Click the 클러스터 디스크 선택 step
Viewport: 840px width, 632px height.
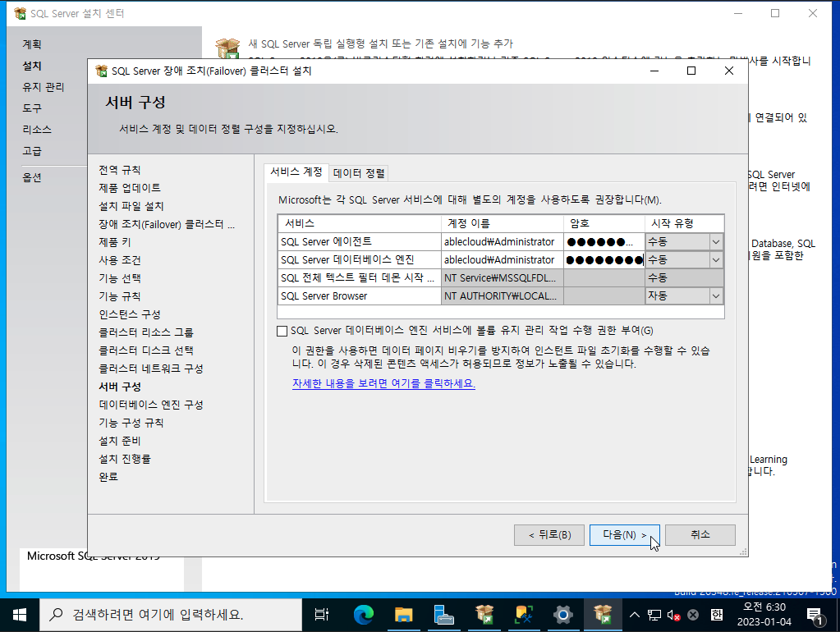(146, 350)
